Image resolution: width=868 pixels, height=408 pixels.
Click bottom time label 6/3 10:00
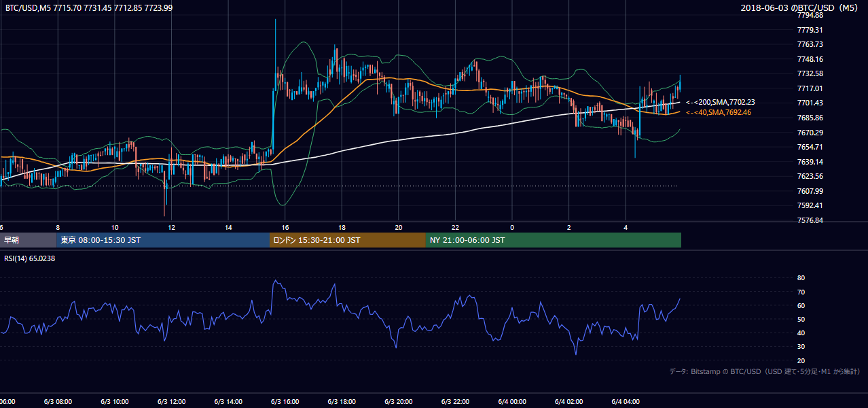coord(115,402)
